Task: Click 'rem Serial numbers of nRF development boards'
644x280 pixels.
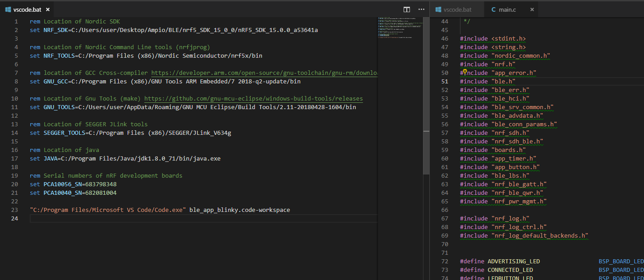Action: [x=106, y=175]
